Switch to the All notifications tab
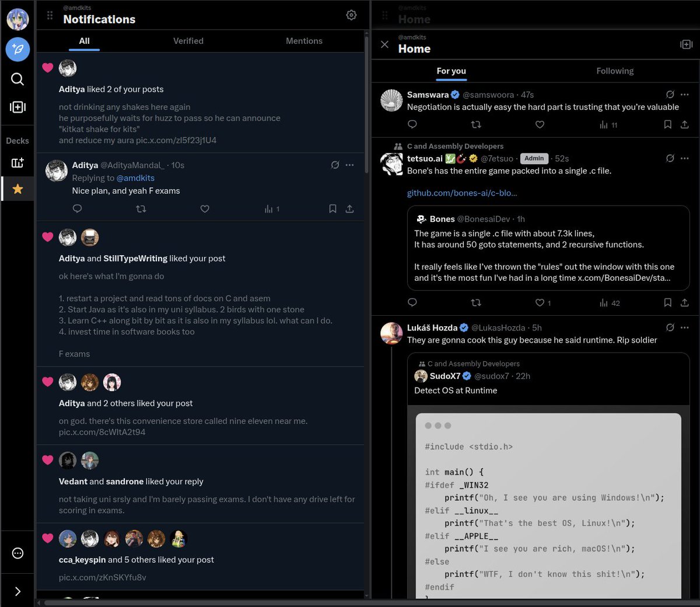Viewport: 700px width, 607px height. (85, 41)
